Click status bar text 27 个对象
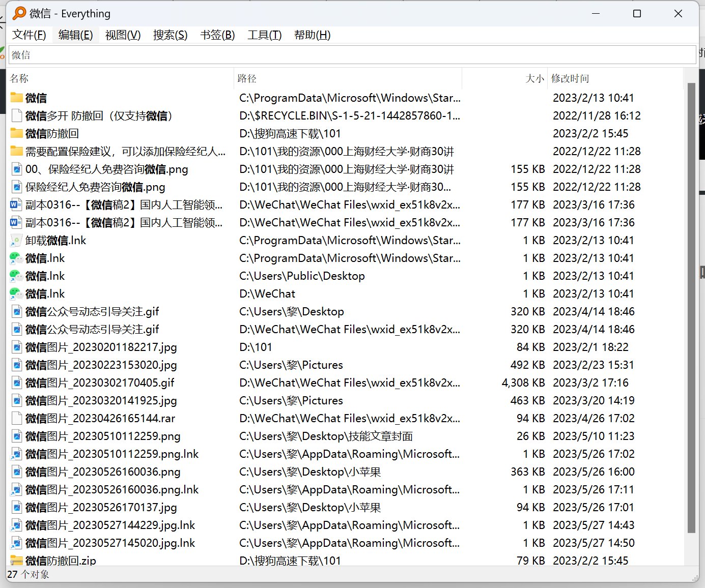 pyautogui.click(x=29, y=574)
